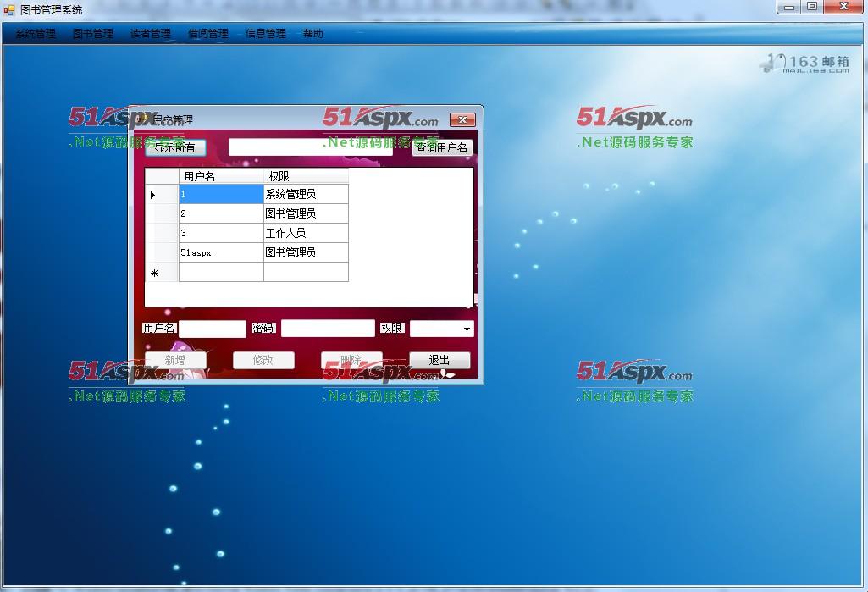Click the 新增 button

click(x=175, y=360)
